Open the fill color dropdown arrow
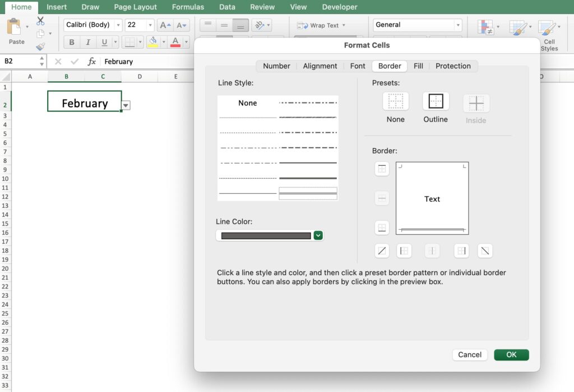This screenshot has width=574, height=392. tap(164, 42)
